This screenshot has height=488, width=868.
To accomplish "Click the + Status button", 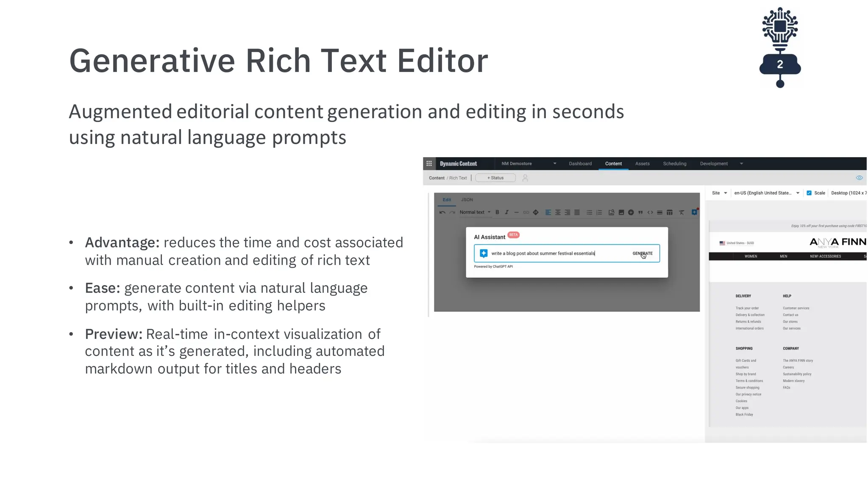I will click(x=495, y=178).
